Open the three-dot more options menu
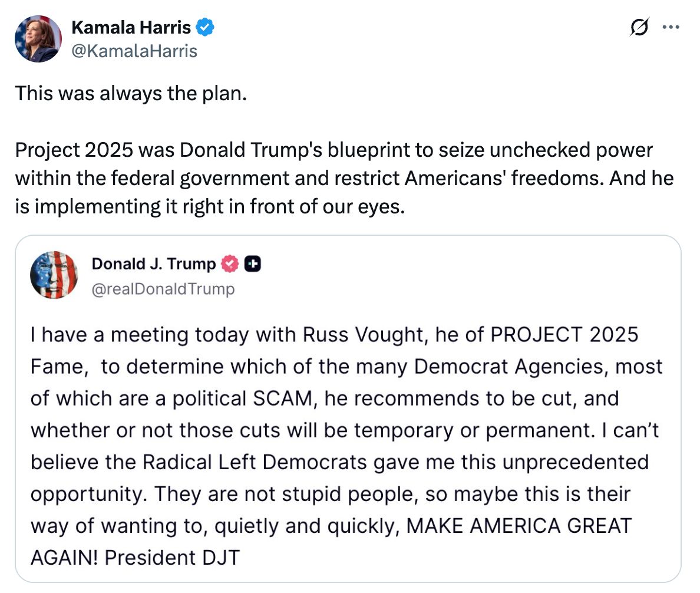 point(671,27)
